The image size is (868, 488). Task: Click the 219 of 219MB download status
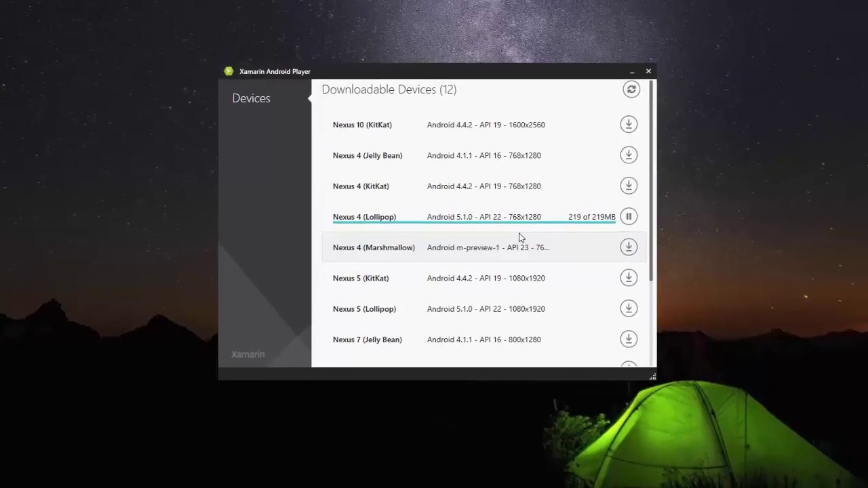click(592, 217)
